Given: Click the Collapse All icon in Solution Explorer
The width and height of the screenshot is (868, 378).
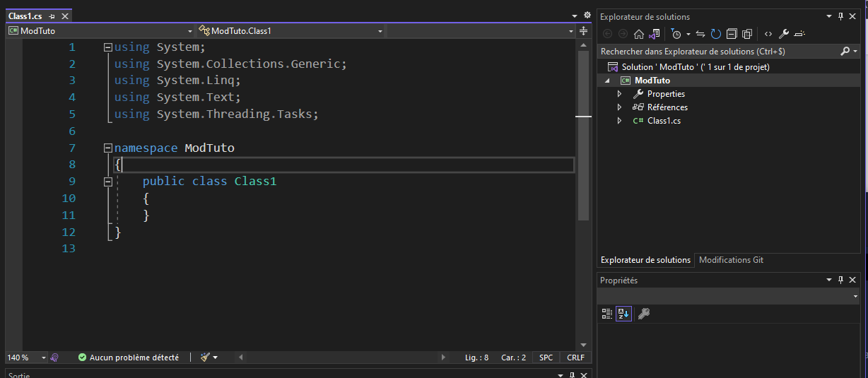Looking at the screenshot, I should pos(732,34).
